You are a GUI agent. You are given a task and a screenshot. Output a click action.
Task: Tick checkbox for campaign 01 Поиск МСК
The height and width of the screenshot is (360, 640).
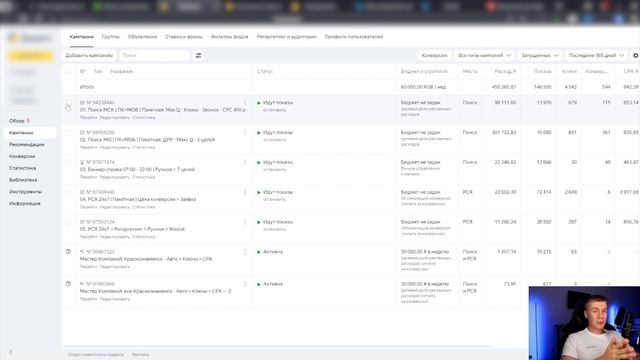pyautogui.click(x=69, y=103)
